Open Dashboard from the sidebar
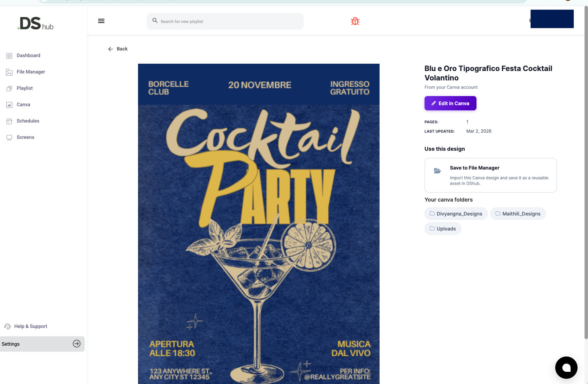 tap(28, 55)
